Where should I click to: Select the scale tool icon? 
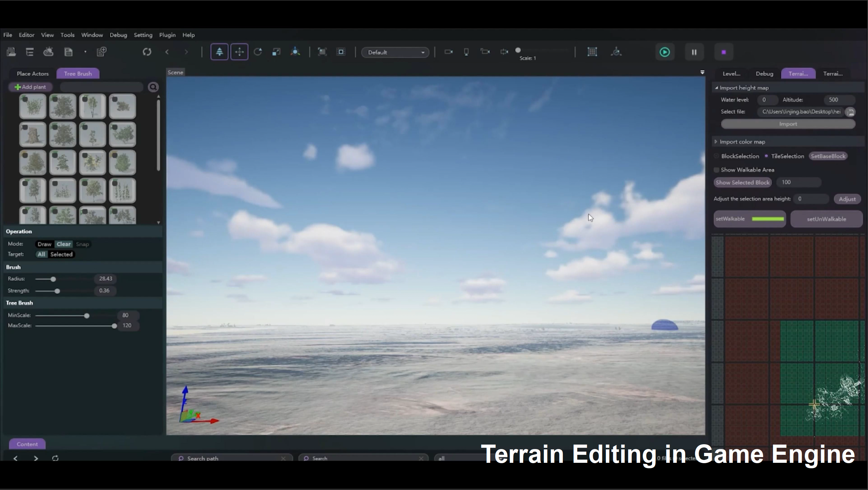tap(276, 52)
